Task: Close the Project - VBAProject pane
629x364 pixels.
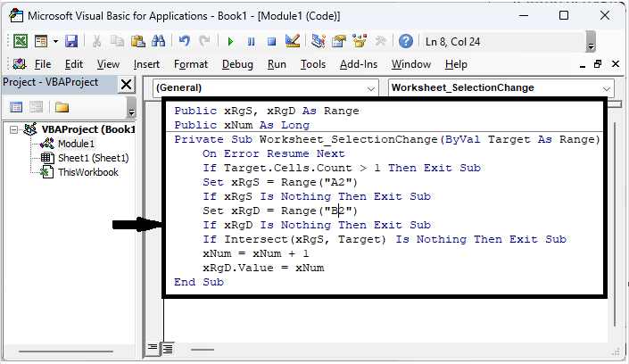Action: tap(126, 84)
